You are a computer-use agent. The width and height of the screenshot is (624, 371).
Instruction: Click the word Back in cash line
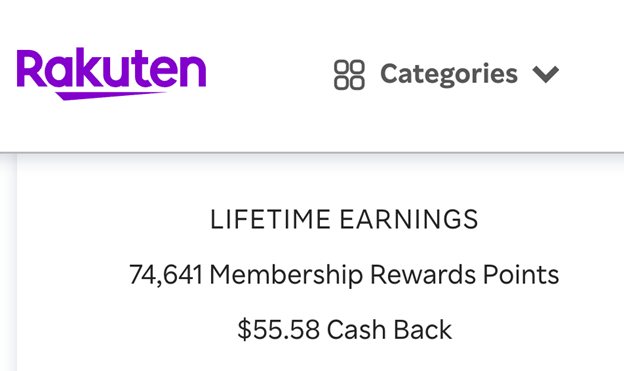click(x=423, y=330)
